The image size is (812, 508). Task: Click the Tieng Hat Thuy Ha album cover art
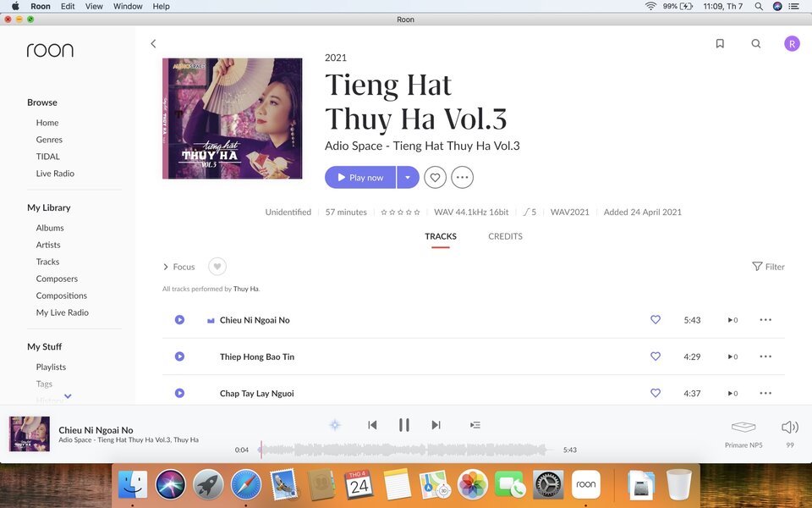[x=233, y=119]
